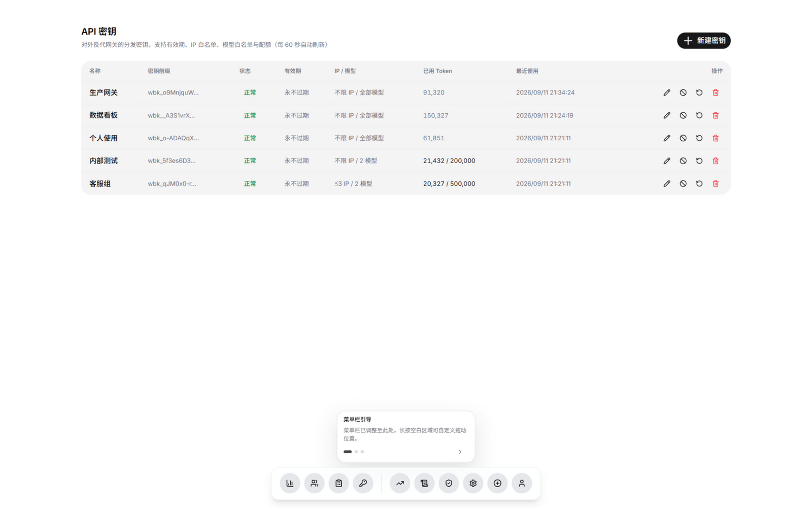
Task: Reset the 内部测试 key
Action: [699, 161]
